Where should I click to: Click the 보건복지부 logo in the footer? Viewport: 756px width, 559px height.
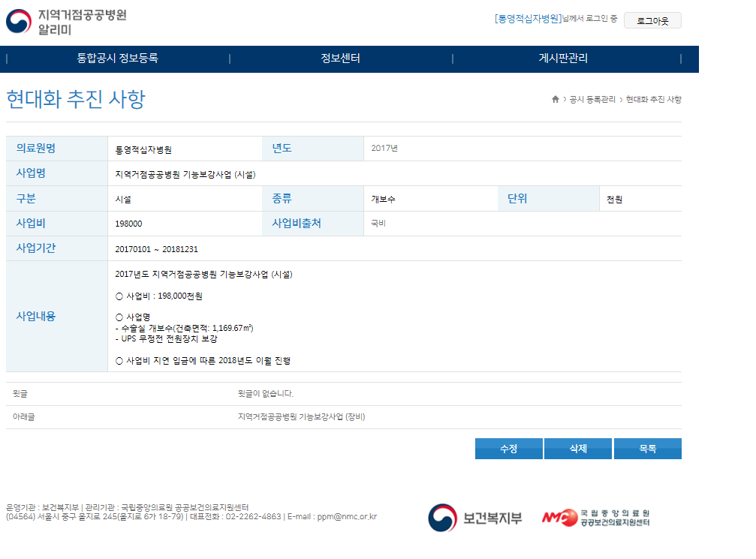474,518
